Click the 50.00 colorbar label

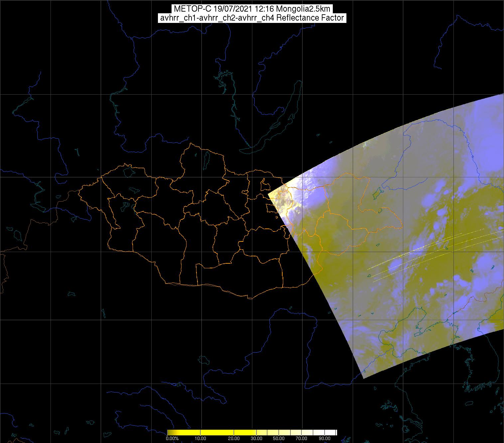tap(279, 438)
